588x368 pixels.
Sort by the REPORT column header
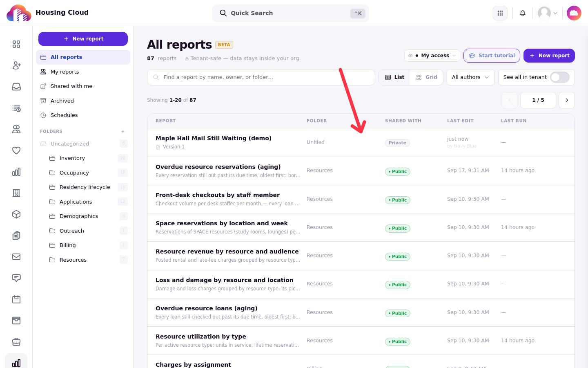(x=166, y=121)
